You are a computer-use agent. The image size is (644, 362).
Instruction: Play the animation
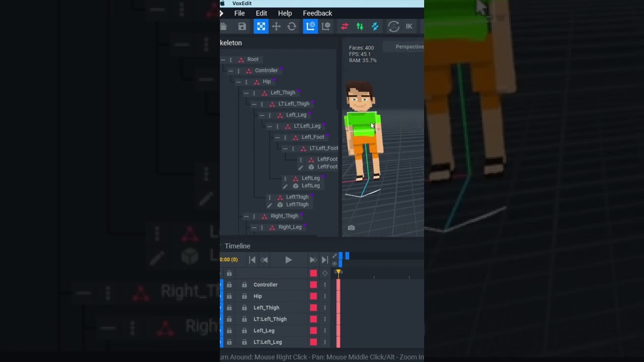288,260
